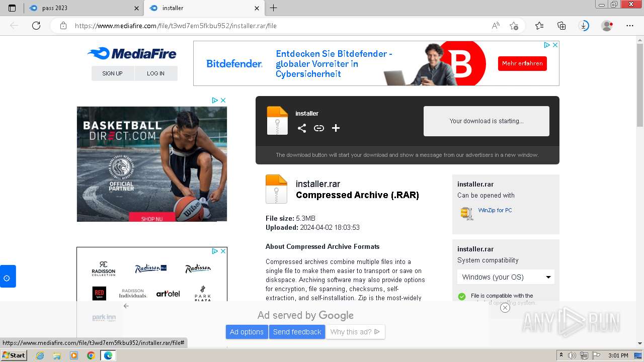Open AdChoices on Radisson ad
644x362 pixels.
click(x=215, y=251)
